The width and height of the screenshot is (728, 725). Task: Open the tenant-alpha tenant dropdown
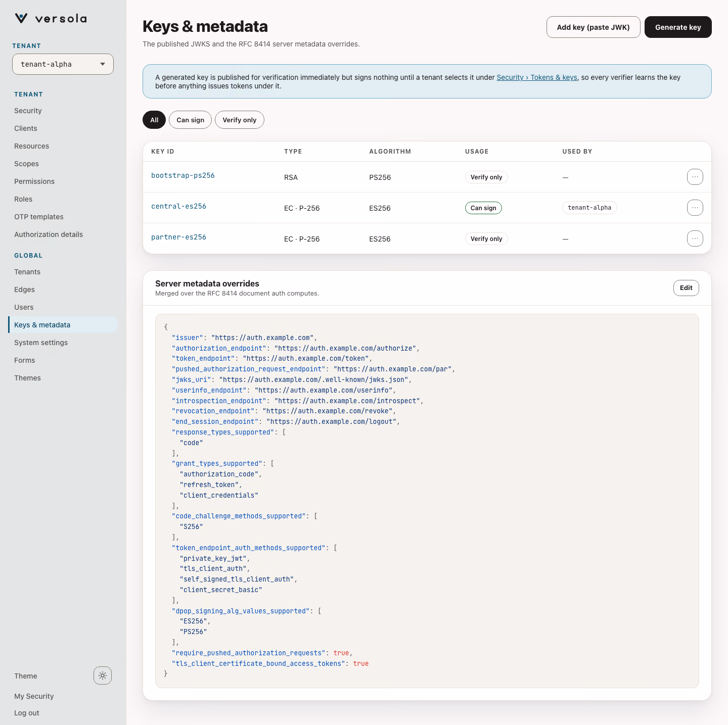[x=63, y=64]
